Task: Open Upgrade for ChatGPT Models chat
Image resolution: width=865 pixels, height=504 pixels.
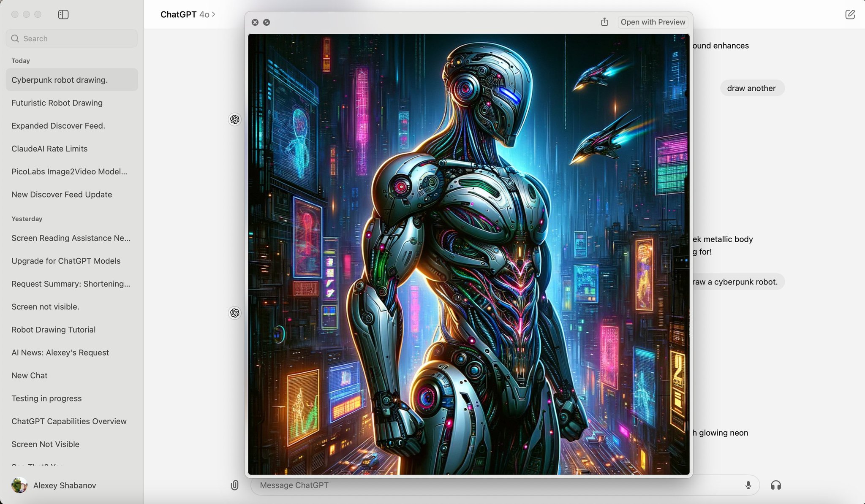Action: click(x=72, y=261)
